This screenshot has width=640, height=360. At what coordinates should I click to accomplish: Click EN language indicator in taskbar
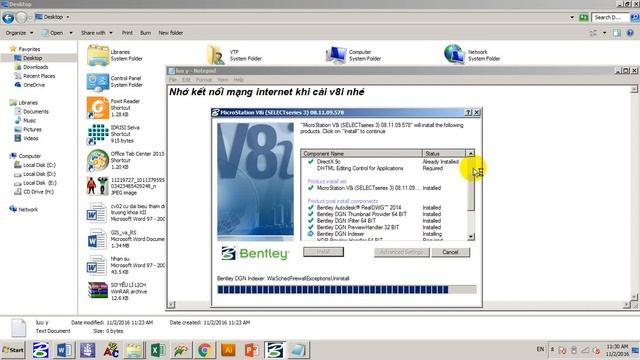click(540, 349)
